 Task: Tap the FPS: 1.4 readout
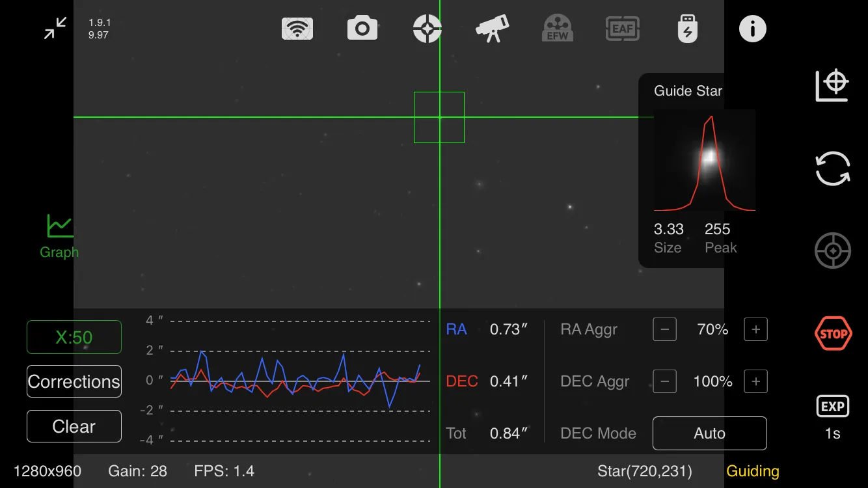(224, 471)
